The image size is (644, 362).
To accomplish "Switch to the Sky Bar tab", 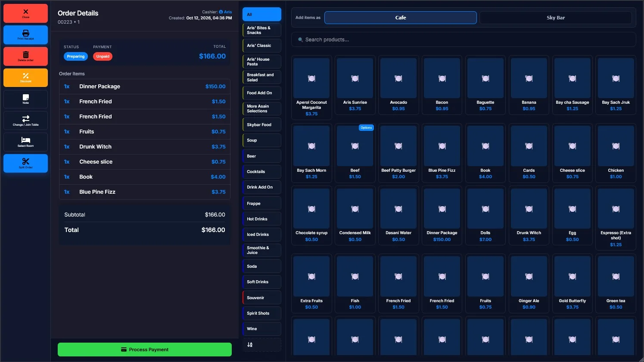I will (556, 18).
